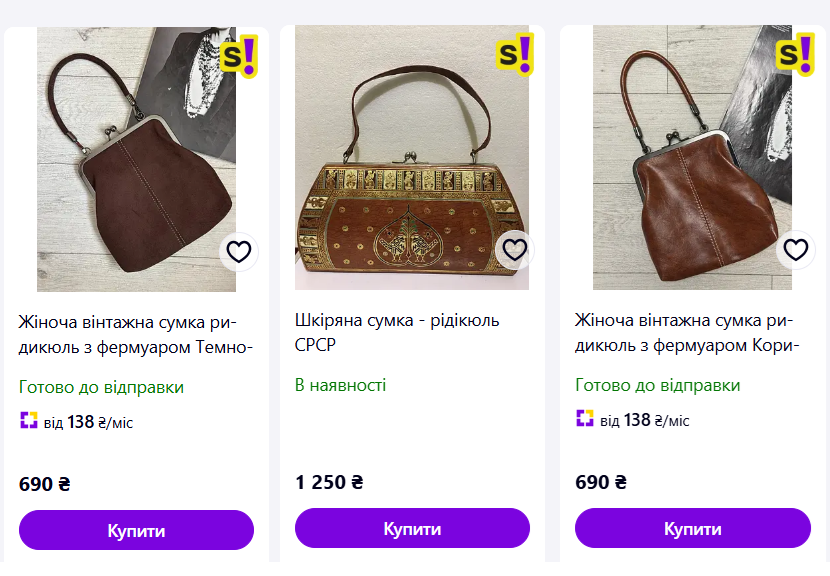
Task: Click the S! badge on СРСР bag
Action: pos(515,54)
